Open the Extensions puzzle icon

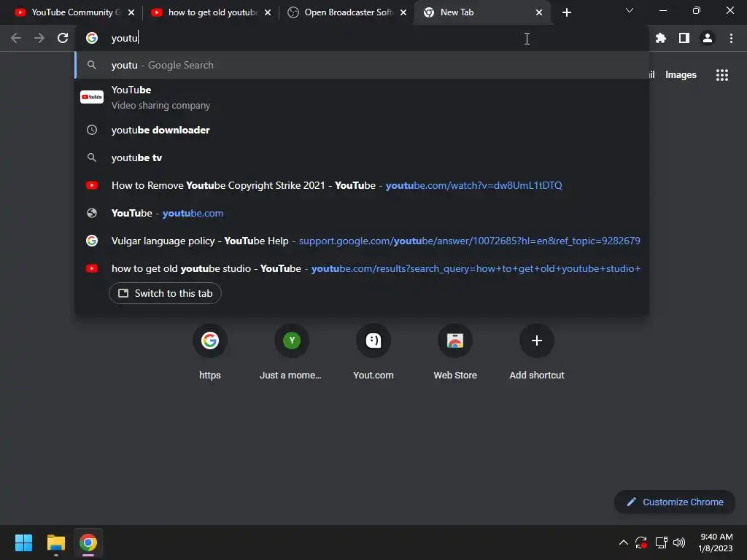pos(660,38)
